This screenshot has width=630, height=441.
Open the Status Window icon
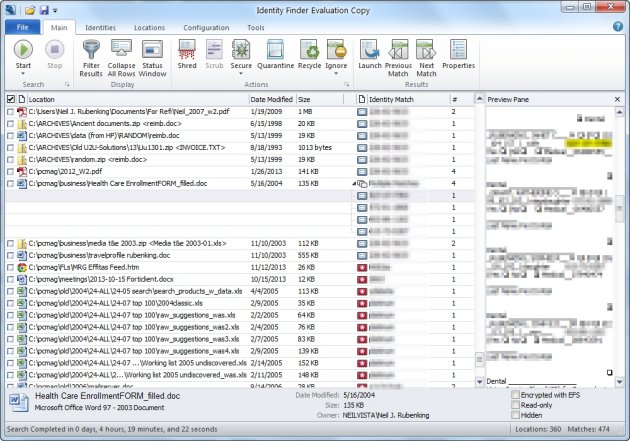pyautogui.click(x=152, y=50)
